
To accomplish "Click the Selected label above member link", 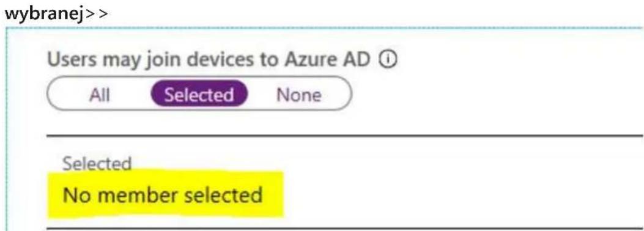I will pyautogui.click(x=97, y=164).
